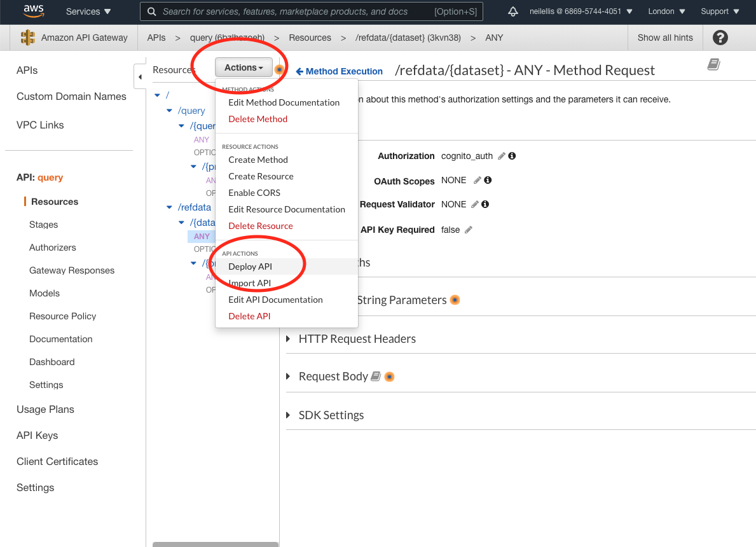Open help via the question mark icon
Image resolution: width=756 pixels, height=547 pixels.
pyautogui.click(x=720, y=38)
